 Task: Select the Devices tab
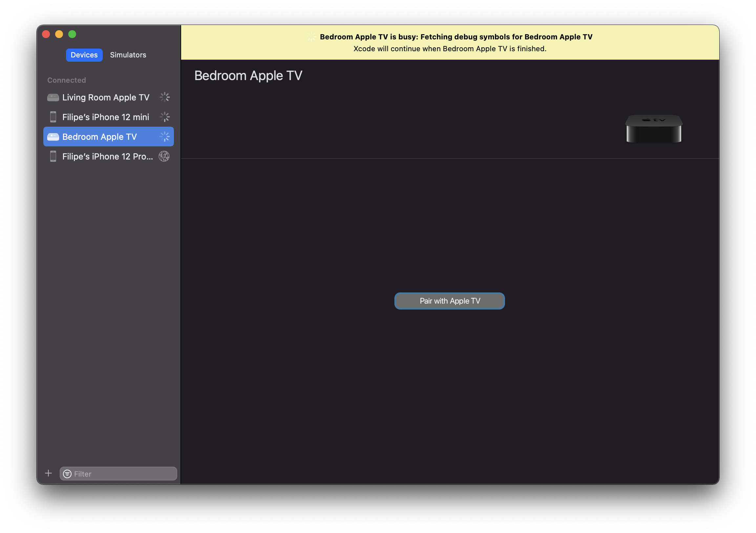point(84,55)
